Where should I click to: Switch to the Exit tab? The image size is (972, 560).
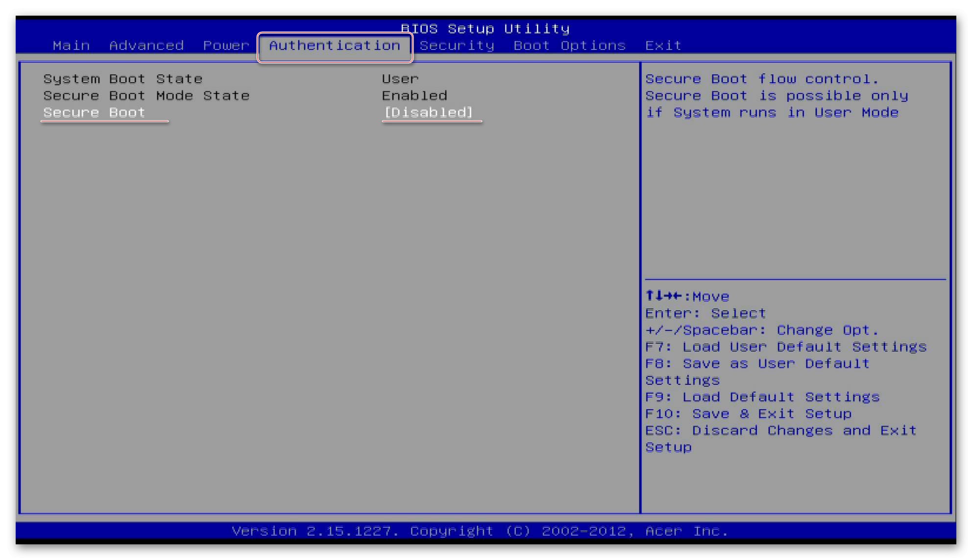coord(663,46)
